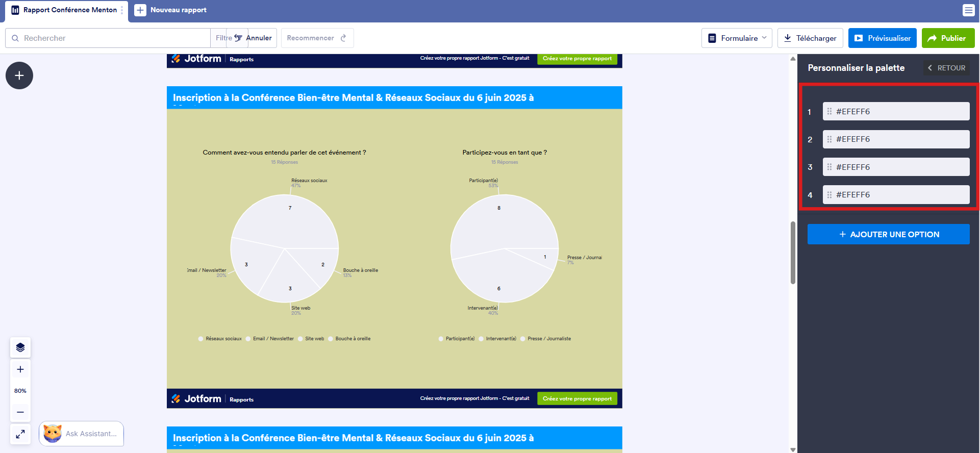Click the scrollbar up arrow
Viewport: 980px width, 453px height.
click(x=793, y=58)
